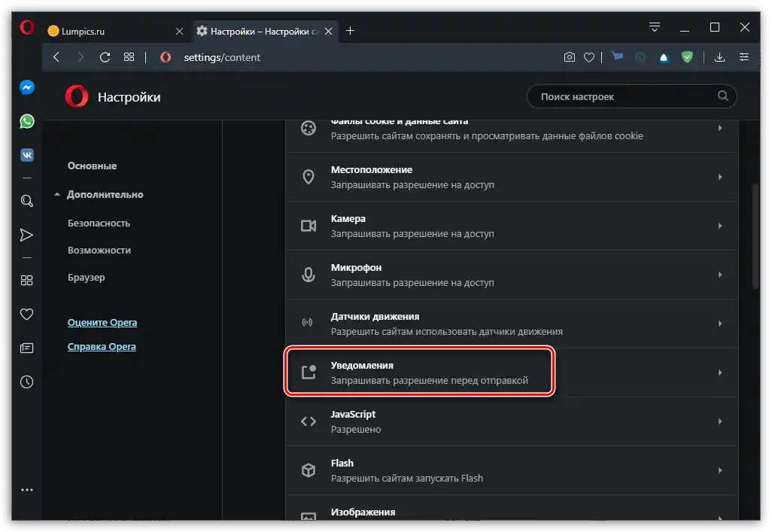The height and width of the screenshot is (532, 772).
Task: Click the Настройки page title logo
Action: pos(77,96)
